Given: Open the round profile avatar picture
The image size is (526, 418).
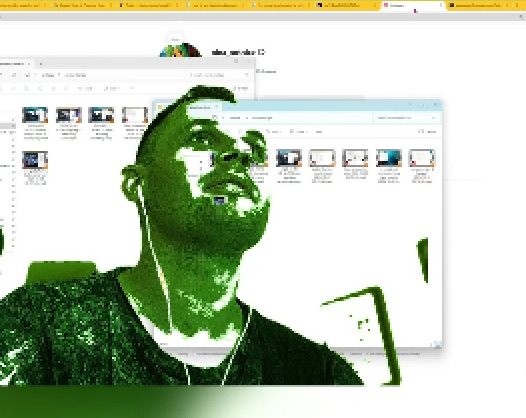Looking at the screenshot, I should (x=180, y=50).
